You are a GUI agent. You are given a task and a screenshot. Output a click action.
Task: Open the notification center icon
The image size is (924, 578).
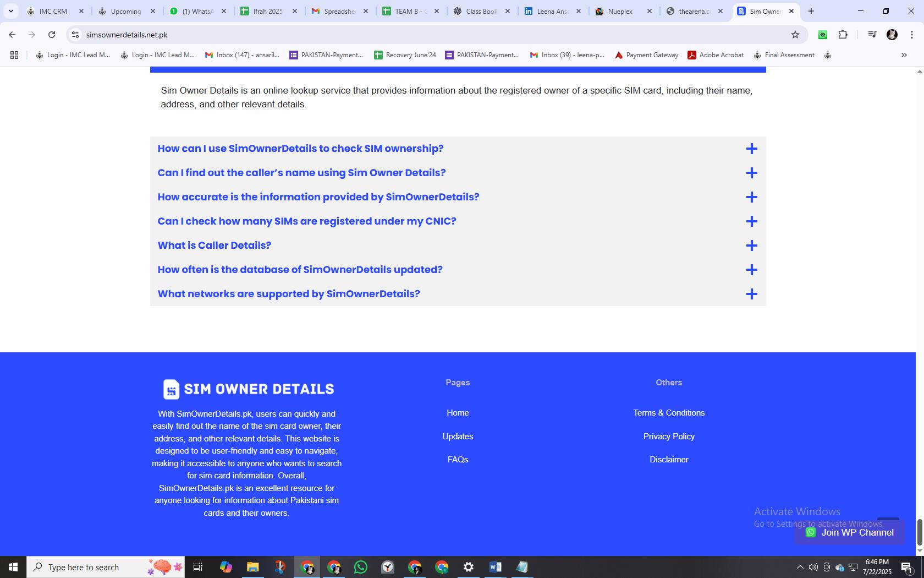(908, 567)
